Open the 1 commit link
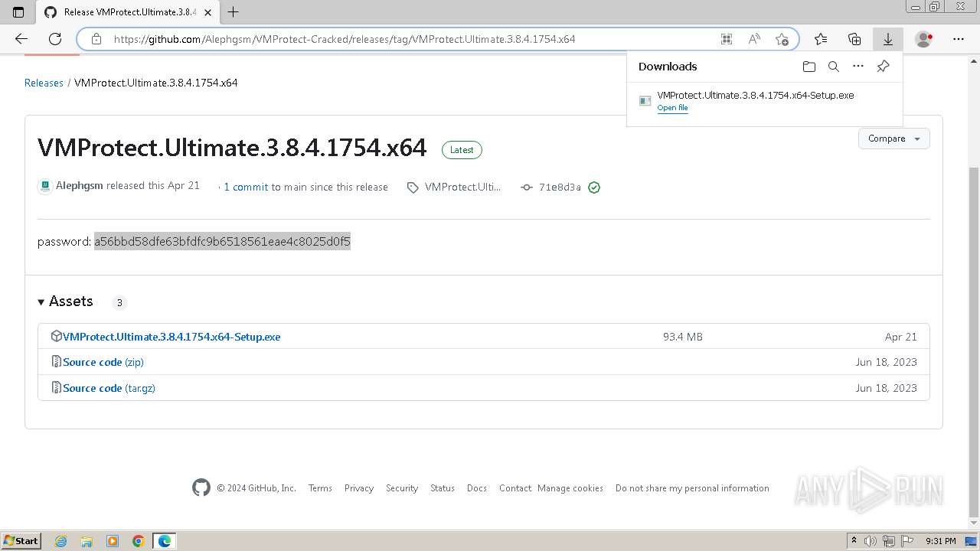 [246, 187]
